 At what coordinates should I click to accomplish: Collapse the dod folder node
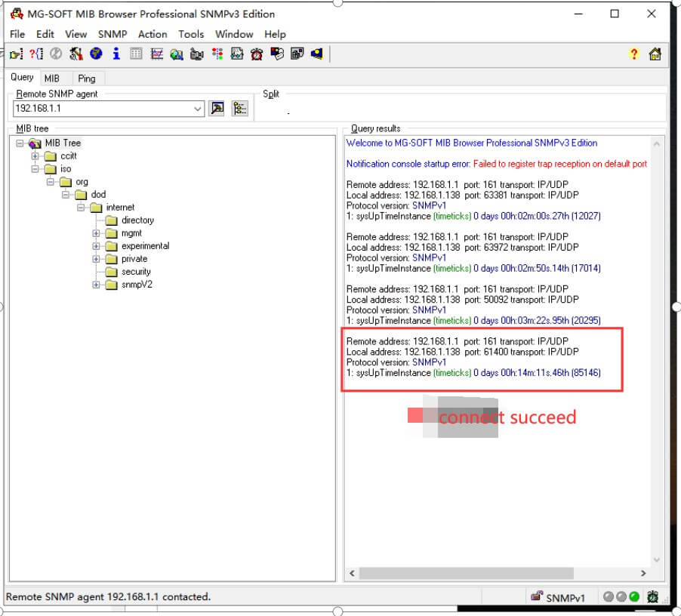[66, 195]
